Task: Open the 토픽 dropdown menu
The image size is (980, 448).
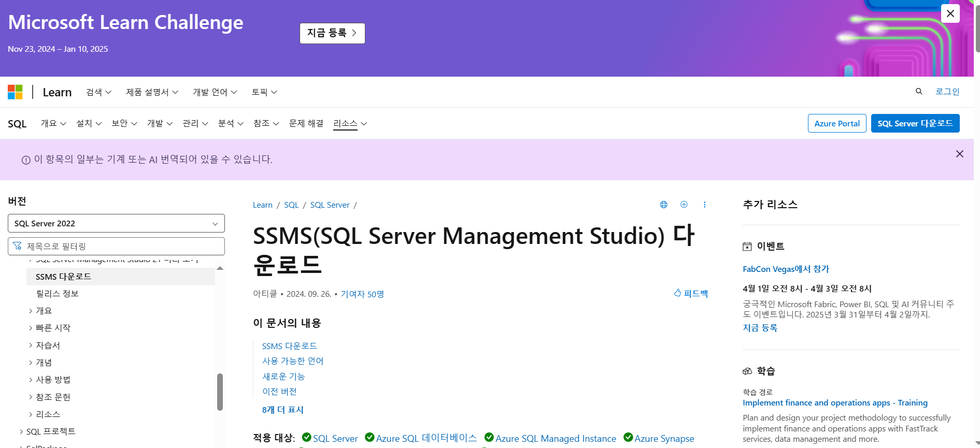Action: (x=264, y=92)
